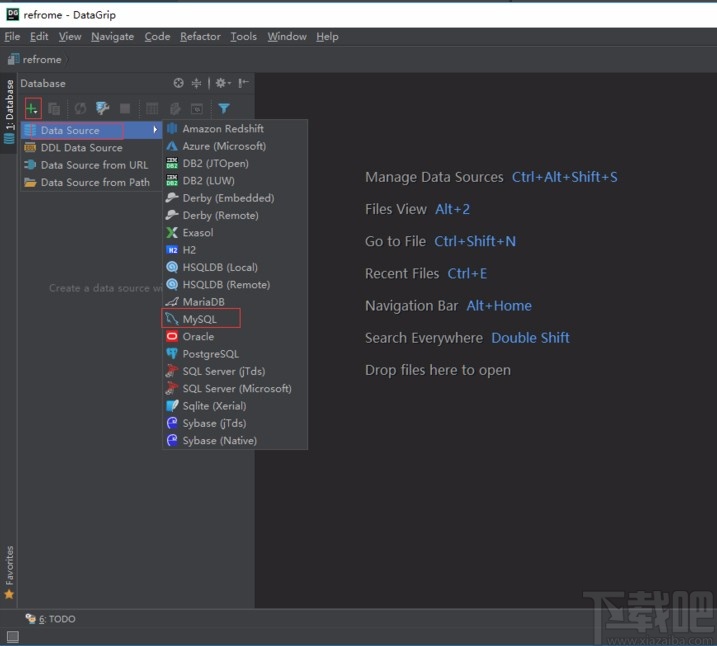
Task: Click the Table Editor grid icon
Action: coord(152,109)
